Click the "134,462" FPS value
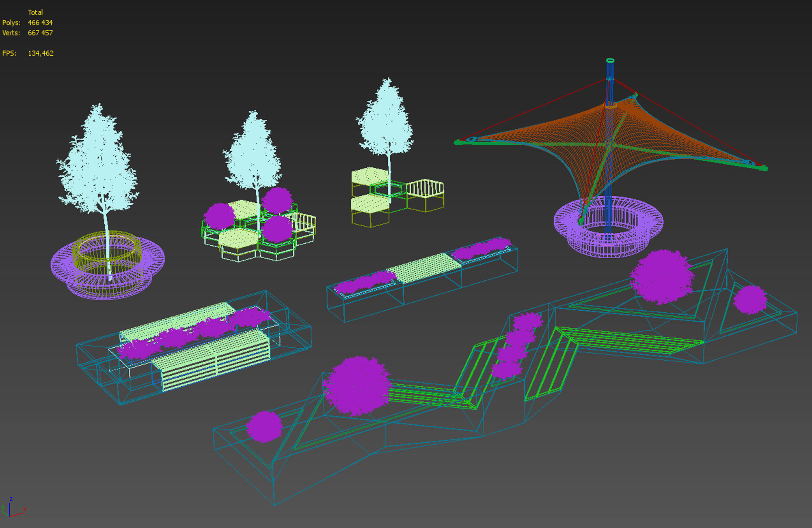 (41, 53)
